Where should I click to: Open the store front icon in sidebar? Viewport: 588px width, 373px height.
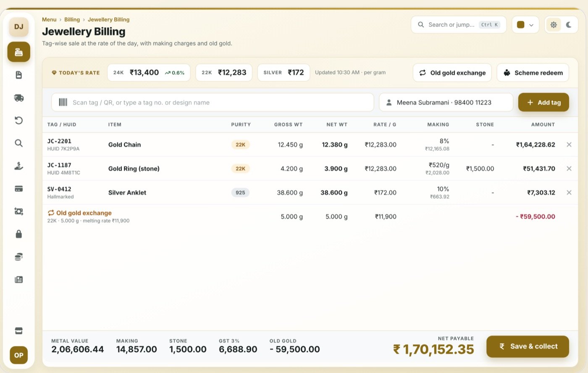click(18, 331)
